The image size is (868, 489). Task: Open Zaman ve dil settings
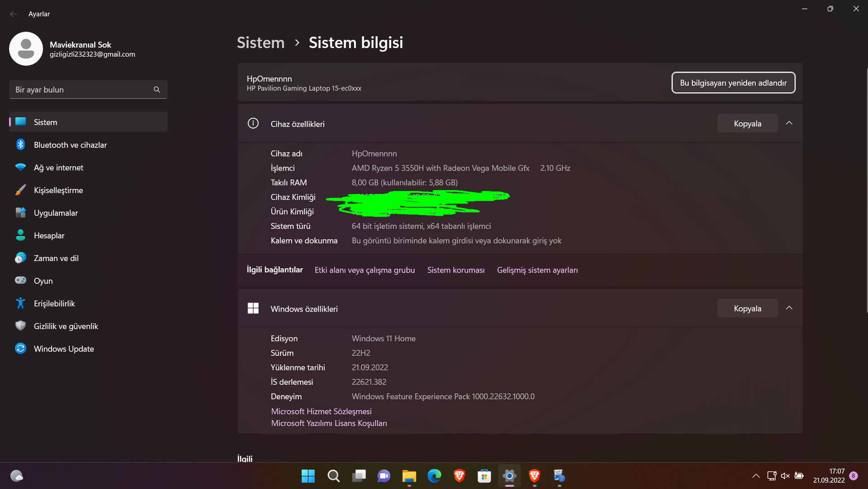(x=88, y=258)
